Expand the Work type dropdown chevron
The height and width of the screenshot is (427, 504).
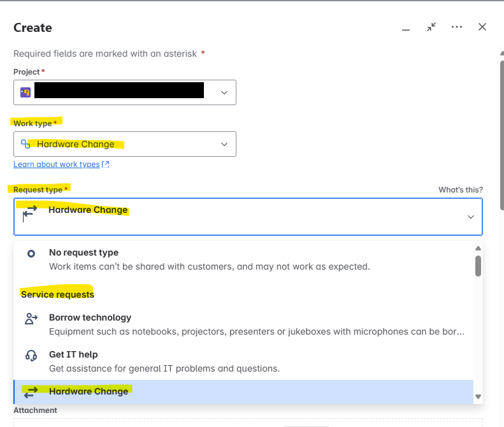coord(224,144)
